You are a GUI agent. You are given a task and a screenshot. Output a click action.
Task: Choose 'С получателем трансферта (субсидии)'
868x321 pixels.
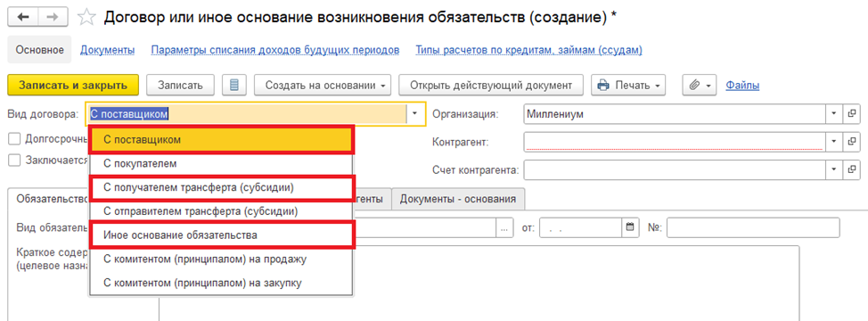(x=220, y=187)
